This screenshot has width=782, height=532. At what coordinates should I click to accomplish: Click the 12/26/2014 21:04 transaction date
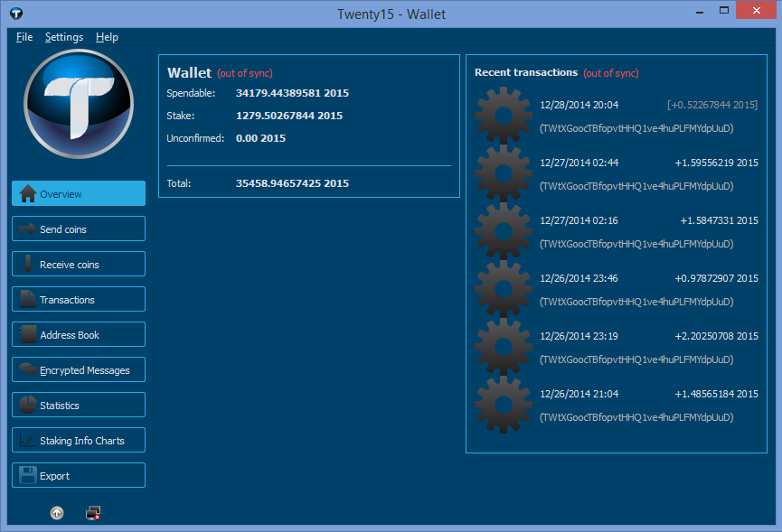579,394
